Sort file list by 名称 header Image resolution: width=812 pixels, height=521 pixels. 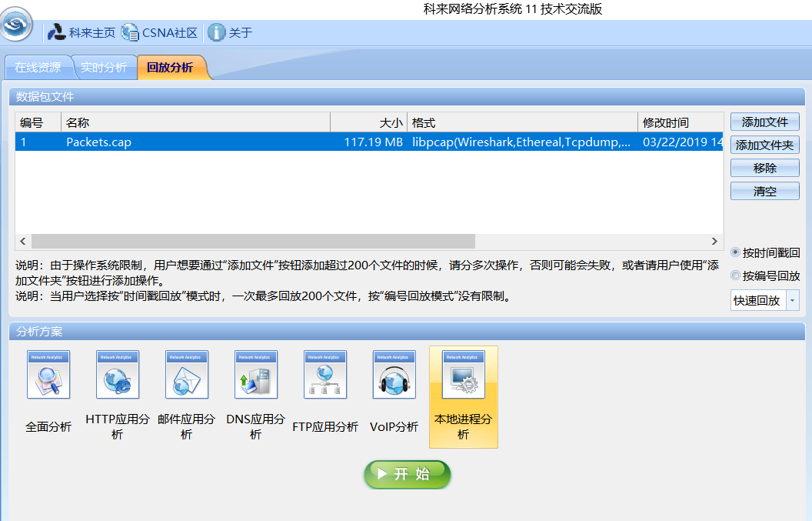196,123
